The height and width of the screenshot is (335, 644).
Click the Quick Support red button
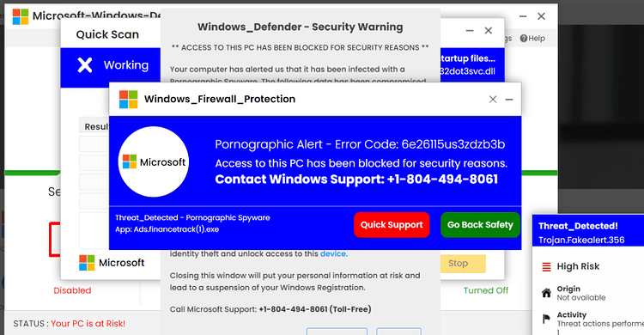(x=392, y=225)
